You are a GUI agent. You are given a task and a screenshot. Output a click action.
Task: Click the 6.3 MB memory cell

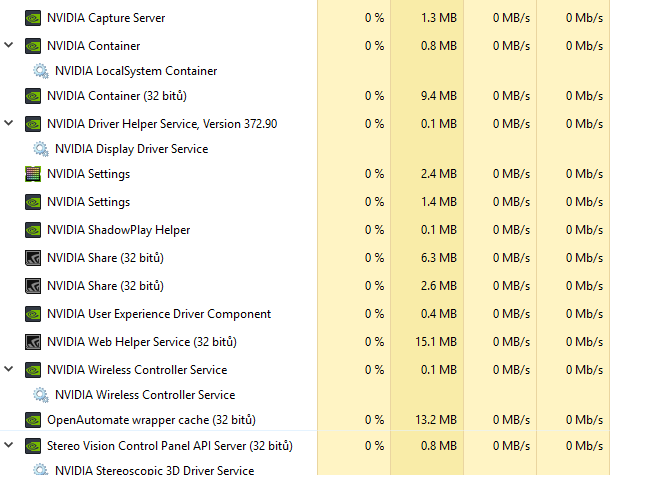(439, 258)
